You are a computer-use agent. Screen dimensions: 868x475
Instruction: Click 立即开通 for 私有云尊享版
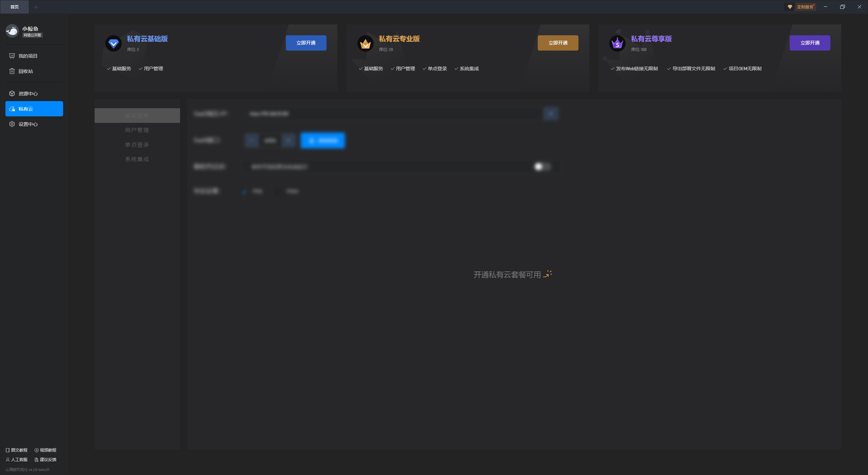click(x=810, y=43)
